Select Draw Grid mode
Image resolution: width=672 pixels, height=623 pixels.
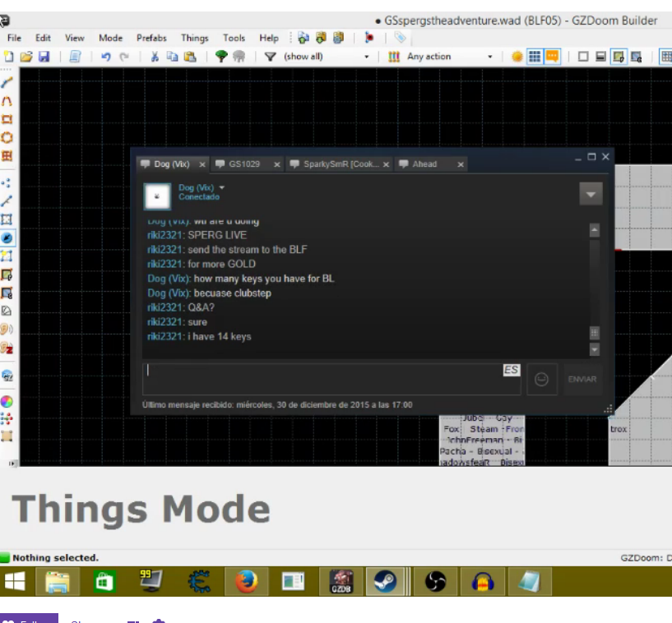[7, 156]
